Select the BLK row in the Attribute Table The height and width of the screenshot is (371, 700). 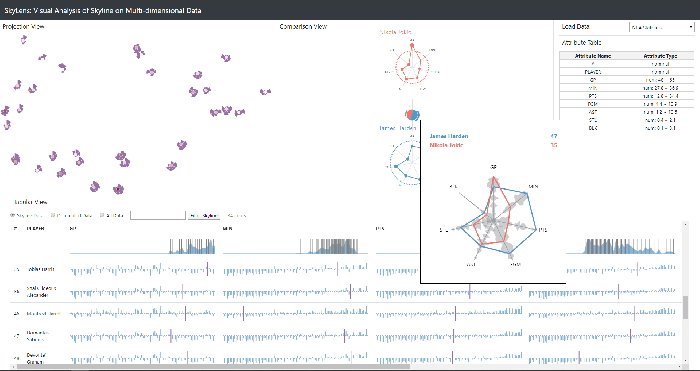(626, 128)
